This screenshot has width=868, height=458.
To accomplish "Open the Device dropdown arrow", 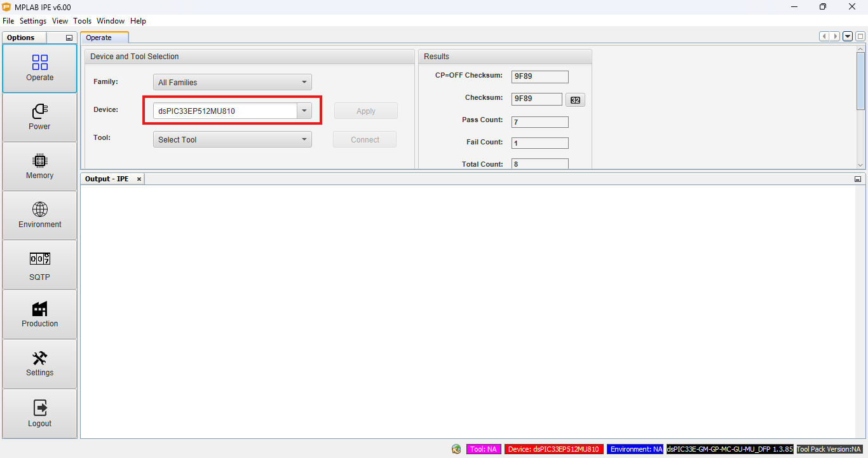I will point(304,111).
